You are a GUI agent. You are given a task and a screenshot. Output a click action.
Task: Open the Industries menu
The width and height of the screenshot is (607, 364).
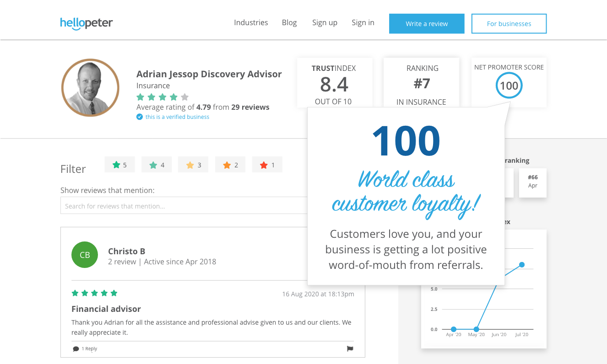[251, 22]
